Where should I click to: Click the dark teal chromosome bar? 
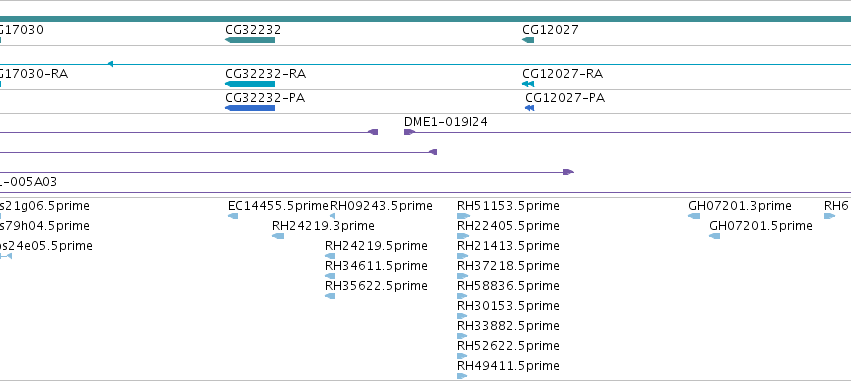point(426,19)
